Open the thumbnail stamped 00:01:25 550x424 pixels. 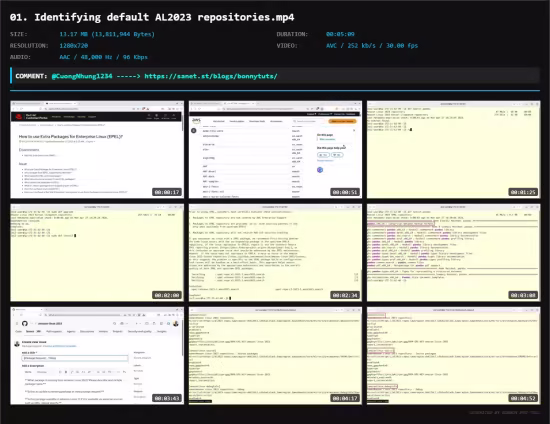[x=454, y=150]
